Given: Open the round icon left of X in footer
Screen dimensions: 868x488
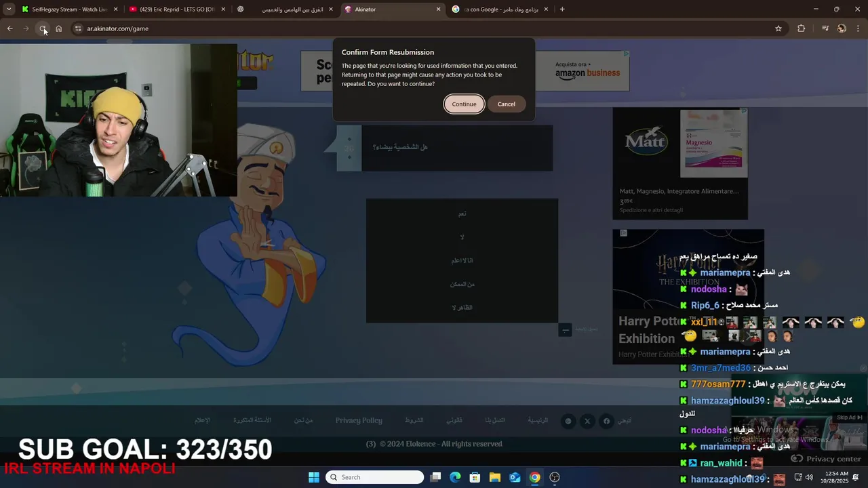Looking at the screenshot, I should coord(568,421).
